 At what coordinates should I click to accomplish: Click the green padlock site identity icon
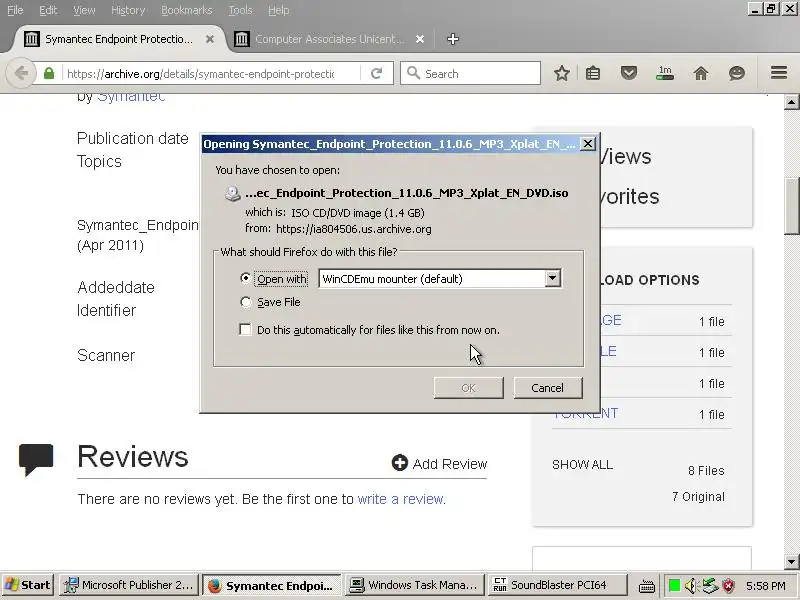[48, 73]
